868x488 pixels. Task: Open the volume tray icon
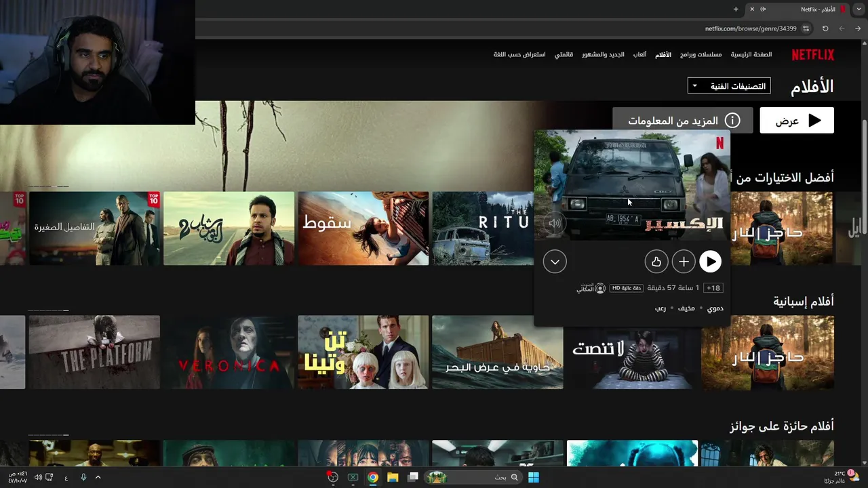(x=38, y=477)
